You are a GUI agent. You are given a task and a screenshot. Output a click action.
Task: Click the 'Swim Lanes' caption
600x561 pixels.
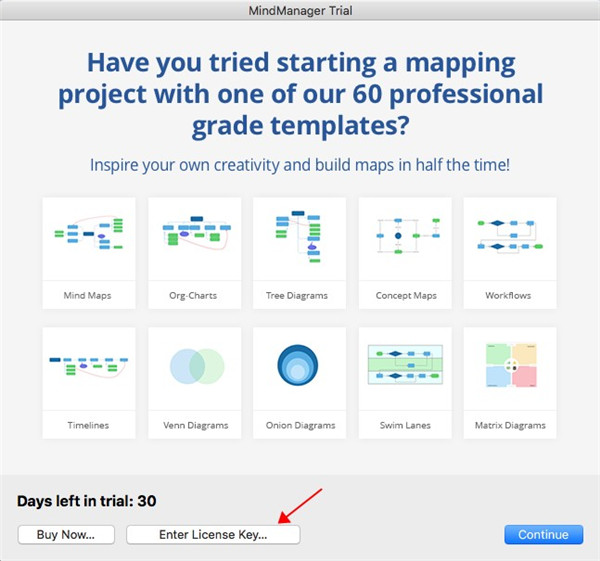pos(405,425)
